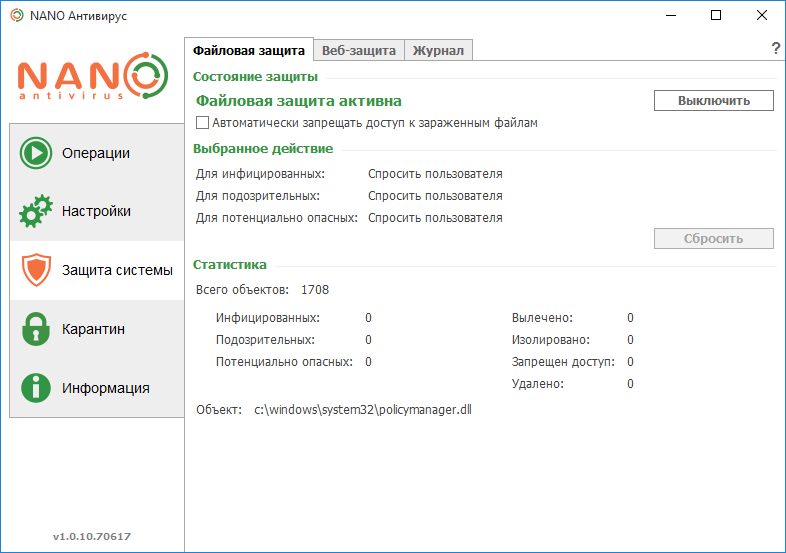The height and width of the screenshot is (553, 786).
Task: Click the gears icon next to Настройки
Action: pos(36,211)
